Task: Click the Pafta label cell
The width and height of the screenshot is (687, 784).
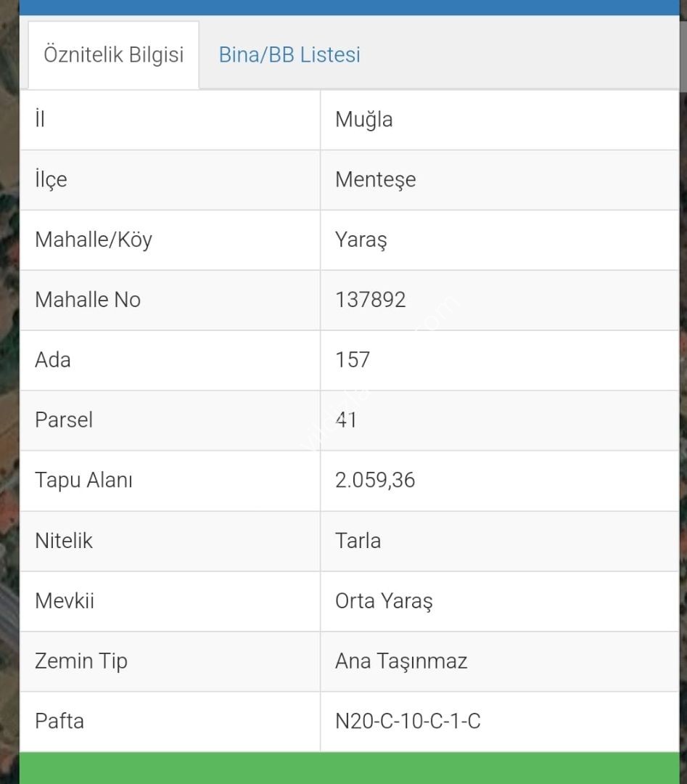Action: [x=170, y=722]
